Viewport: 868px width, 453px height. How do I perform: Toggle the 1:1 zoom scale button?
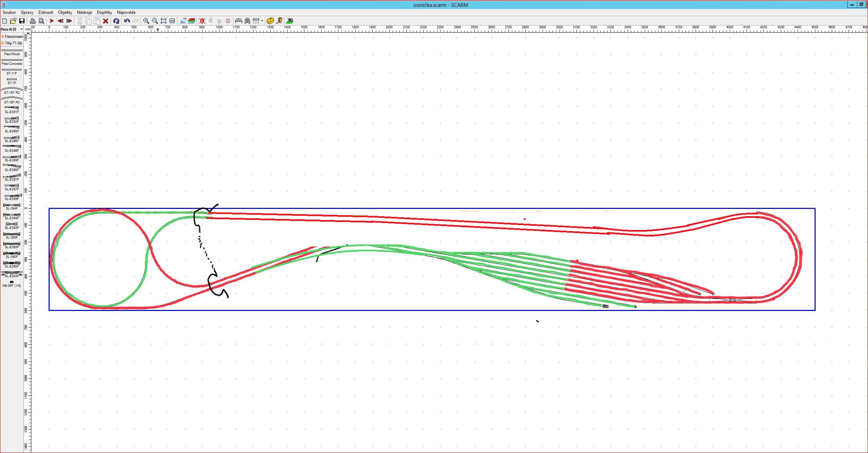172,21
